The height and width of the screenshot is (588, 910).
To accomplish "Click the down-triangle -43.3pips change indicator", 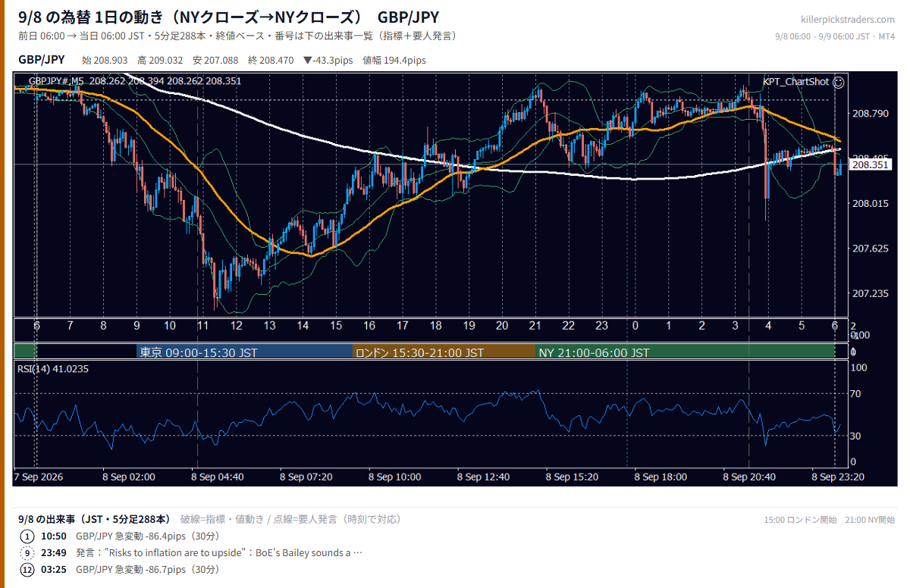I will tap(329, 61).
